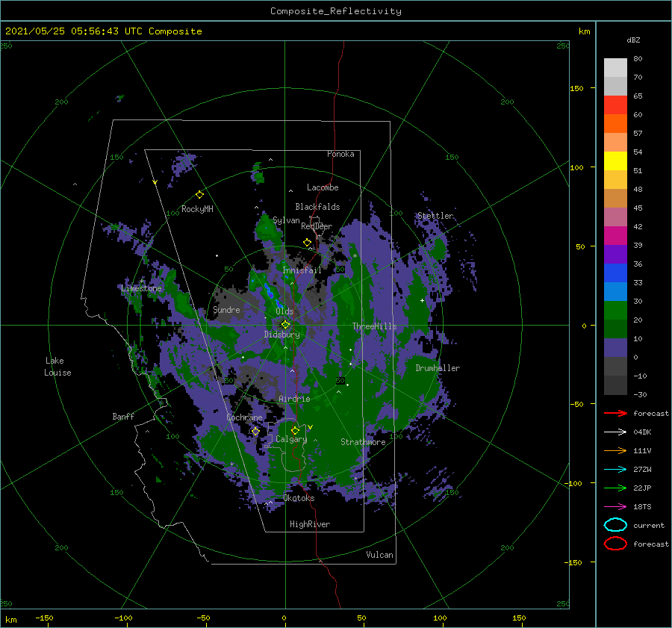Select the magenta 42–39 dBZ swatch
The height and width of the screenshot is (628, 672).
point(615,236)
